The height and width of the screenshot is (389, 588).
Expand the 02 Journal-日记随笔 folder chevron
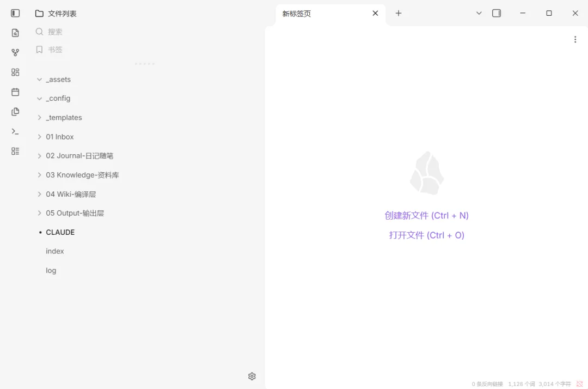coord(39,156)
